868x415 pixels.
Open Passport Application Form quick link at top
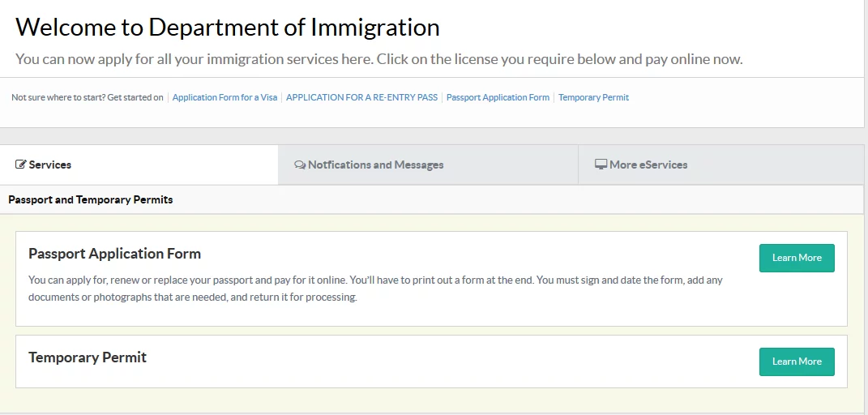(x=498, y=97)
